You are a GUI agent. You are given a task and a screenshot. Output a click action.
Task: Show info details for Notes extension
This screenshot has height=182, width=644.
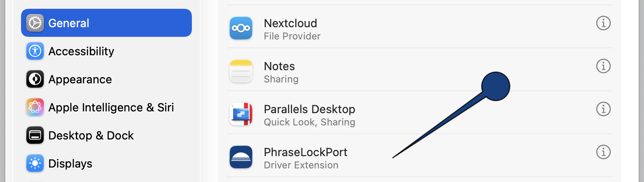[603, 66]
